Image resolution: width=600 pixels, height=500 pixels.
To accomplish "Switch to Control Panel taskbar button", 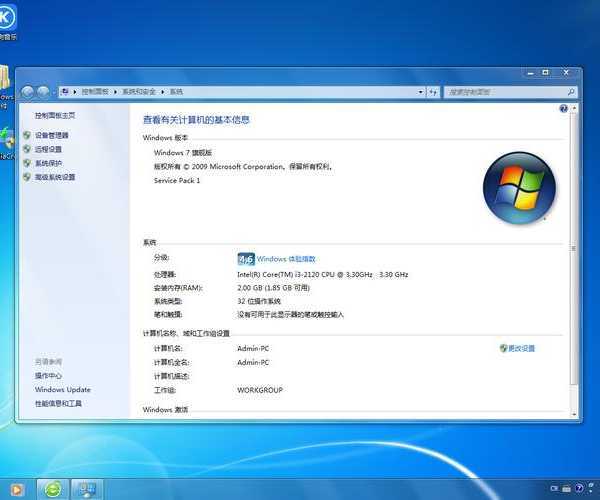I will coord(87,489).
